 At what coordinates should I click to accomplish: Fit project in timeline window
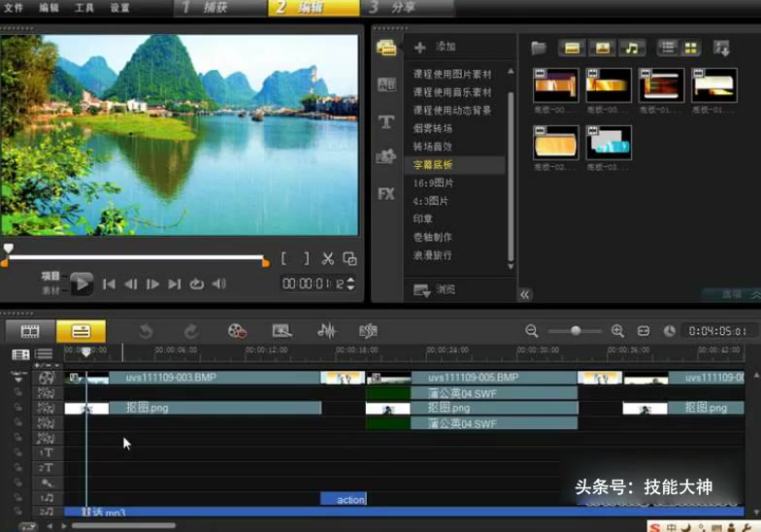click(644, 331)
